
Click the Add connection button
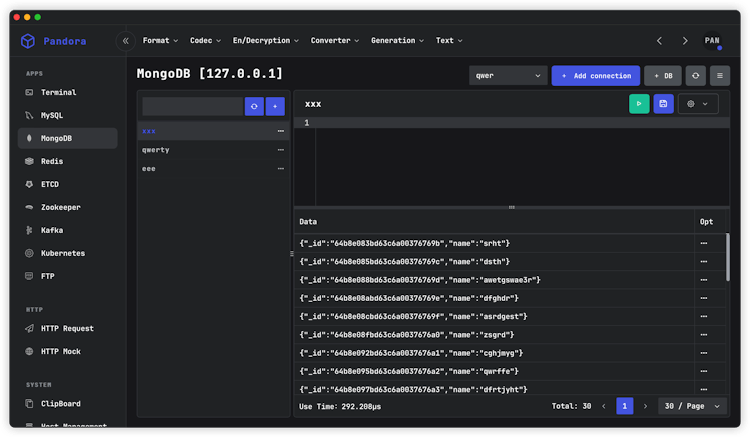(596, 76)
